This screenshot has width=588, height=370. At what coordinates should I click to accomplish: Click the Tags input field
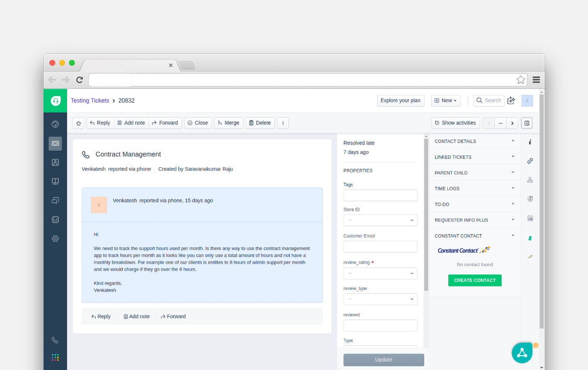[x=380, y=195]
